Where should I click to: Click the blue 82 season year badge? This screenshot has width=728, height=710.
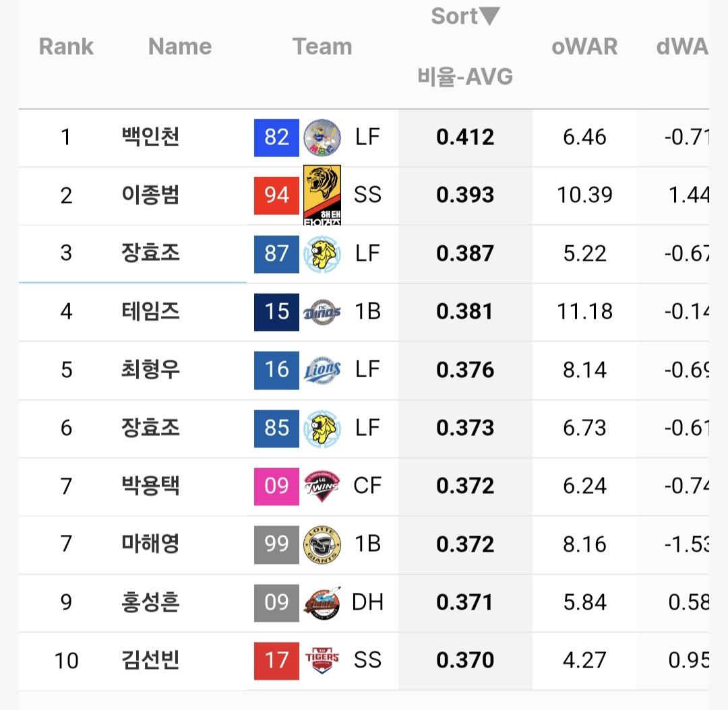[x=276, y=137]
